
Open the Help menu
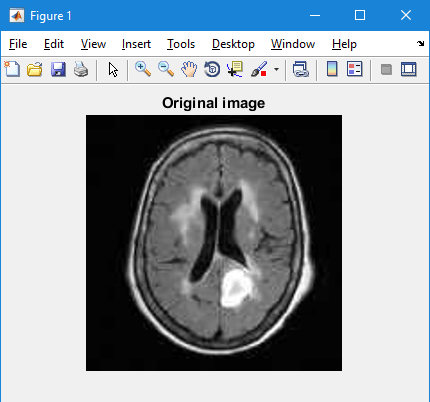(x=344, y=44)
